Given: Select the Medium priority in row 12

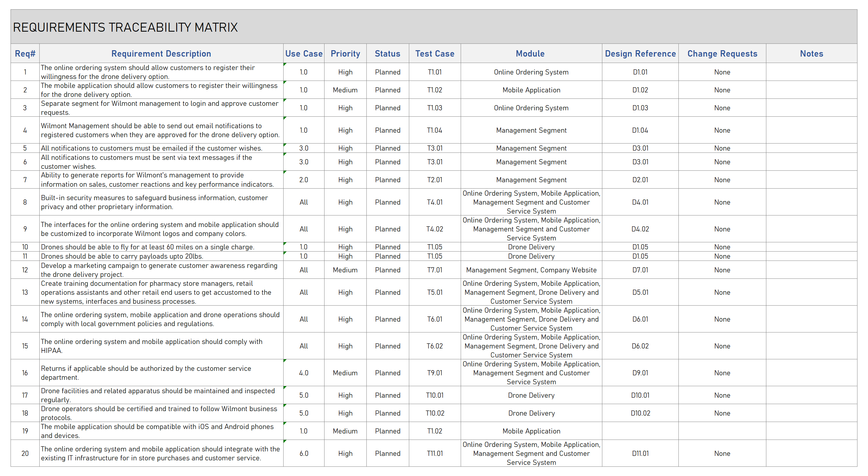Looking at the screenshot, I should [345, 270].
